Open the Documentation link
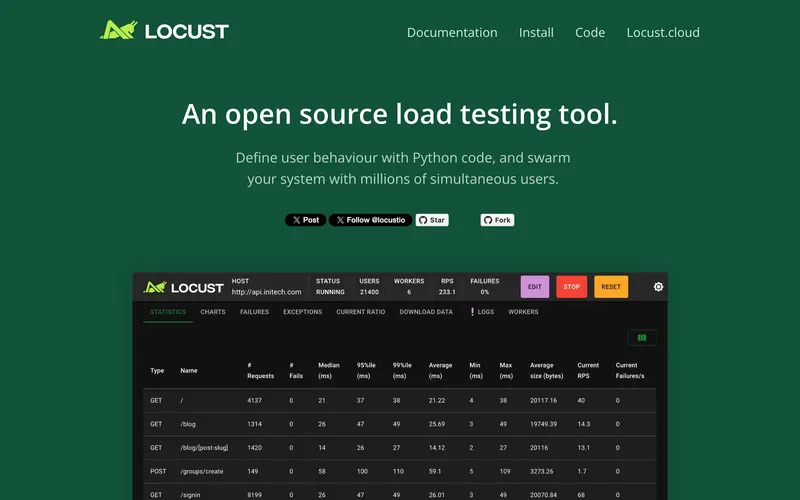This screenshot has width=800, height=500. [x=452, y=32]
